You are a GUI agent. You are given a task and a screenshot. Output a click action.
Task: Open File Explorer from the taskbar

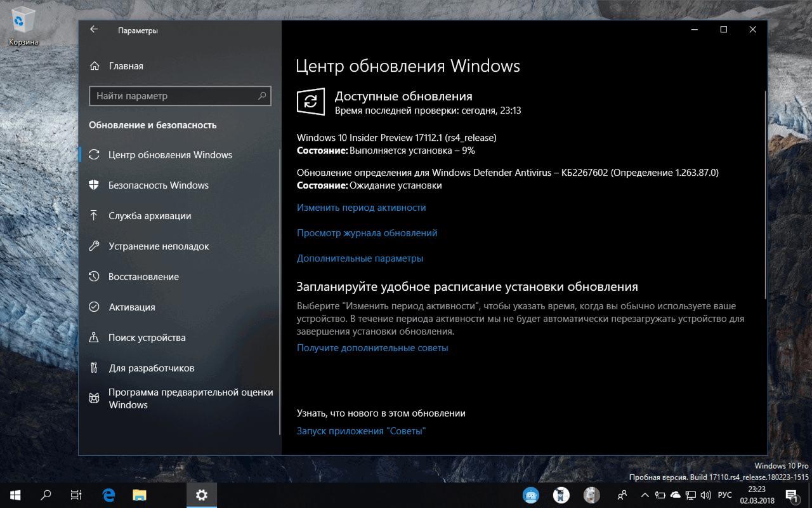pyautogui.click(x=140, y=495)
